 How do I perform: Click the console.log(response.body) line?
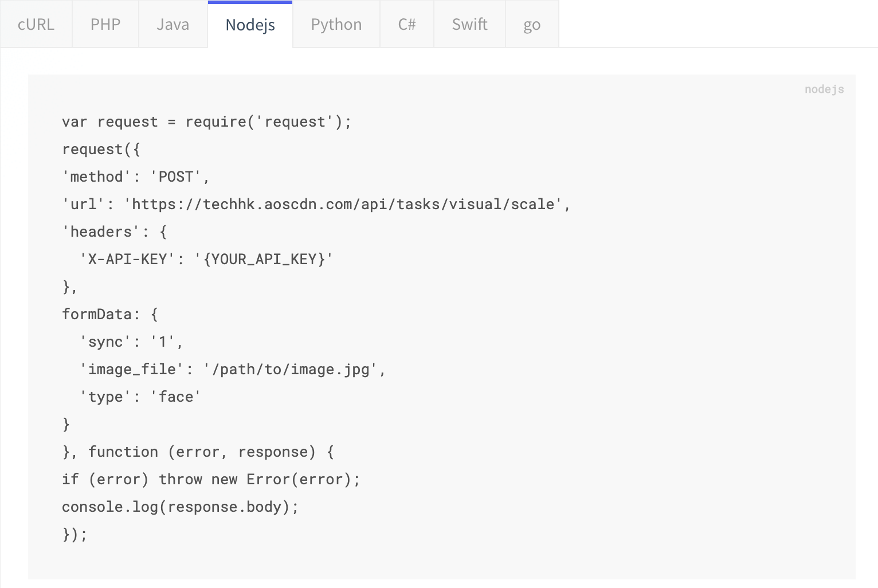pos(180,507)
